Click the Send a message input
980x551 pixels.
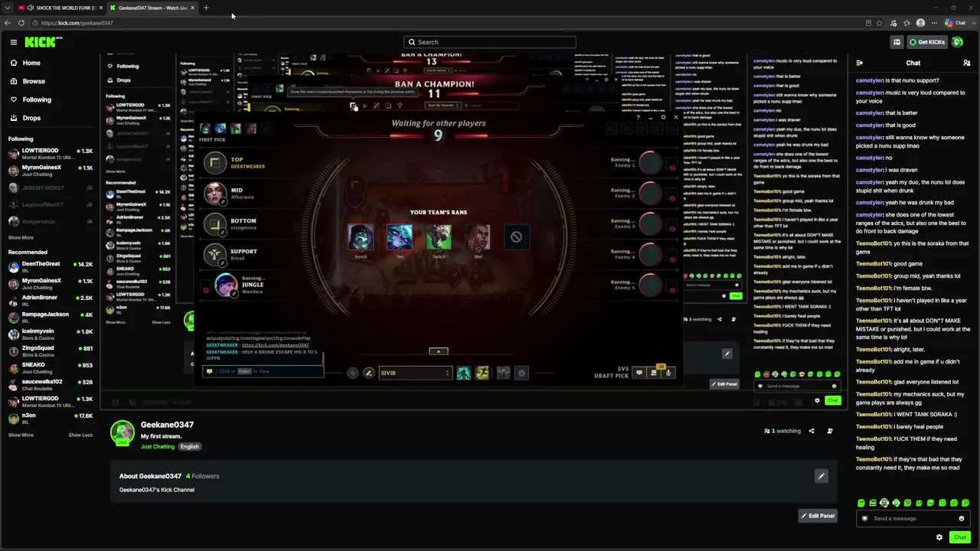click(x=913, y=519)
